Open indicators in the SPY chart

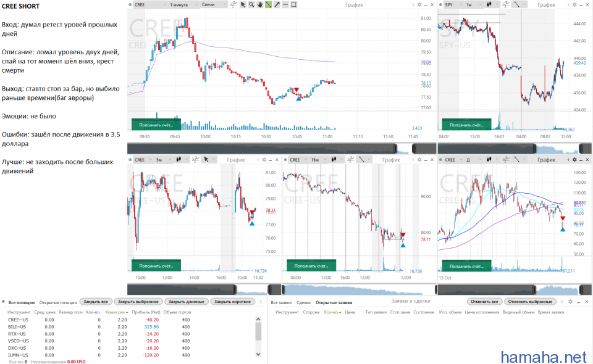[x=506, y=4]
